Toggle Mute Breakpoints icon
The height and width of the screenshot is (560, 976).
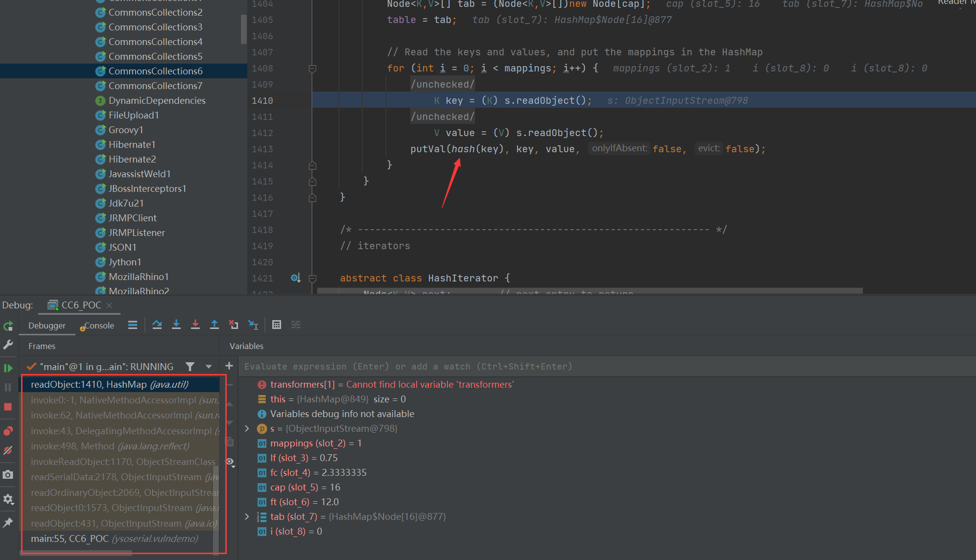click(8, 450)
